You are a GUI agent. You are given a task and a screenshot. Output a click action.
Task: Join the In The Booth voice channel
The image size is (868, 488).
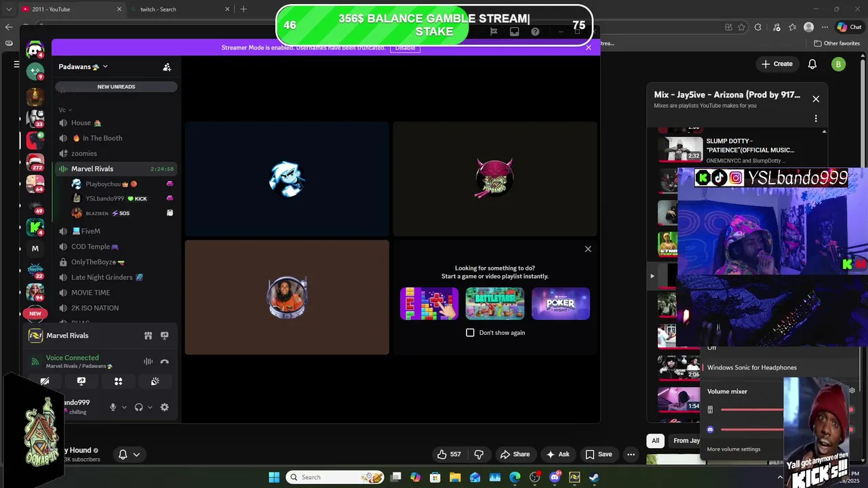point(115,138)
